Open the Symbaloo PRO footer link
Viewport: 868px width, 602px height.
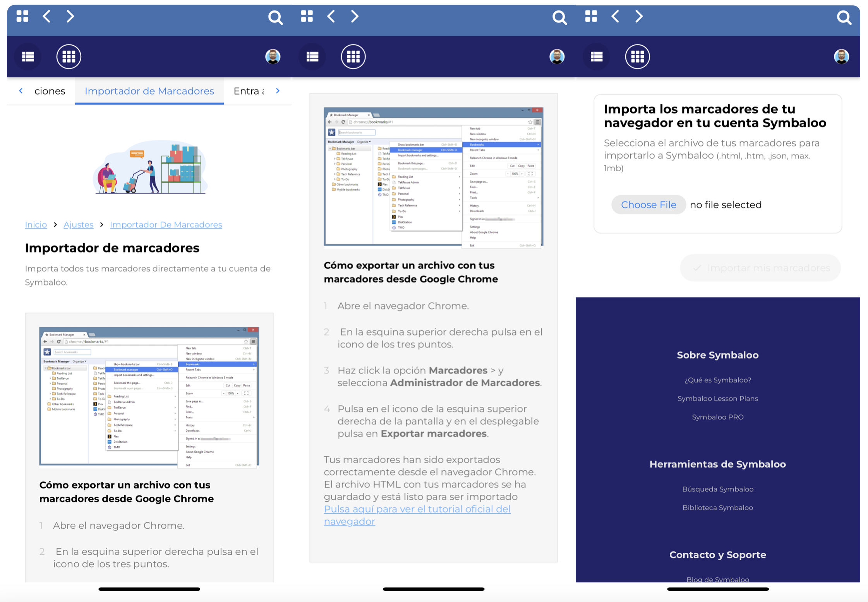(x=718, y=417)
